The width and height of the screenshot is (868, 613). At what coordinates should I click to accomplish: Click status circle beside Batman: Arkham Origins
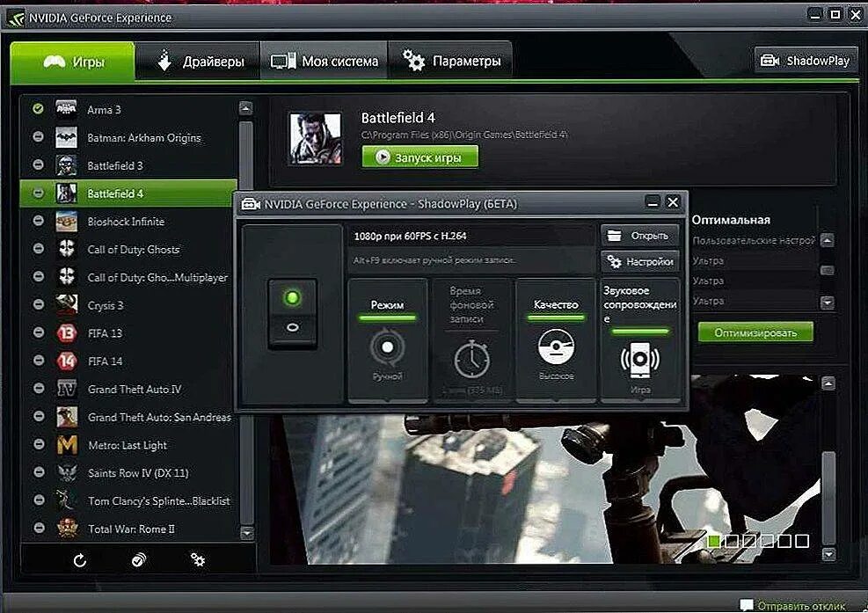[x=38, y=136]
